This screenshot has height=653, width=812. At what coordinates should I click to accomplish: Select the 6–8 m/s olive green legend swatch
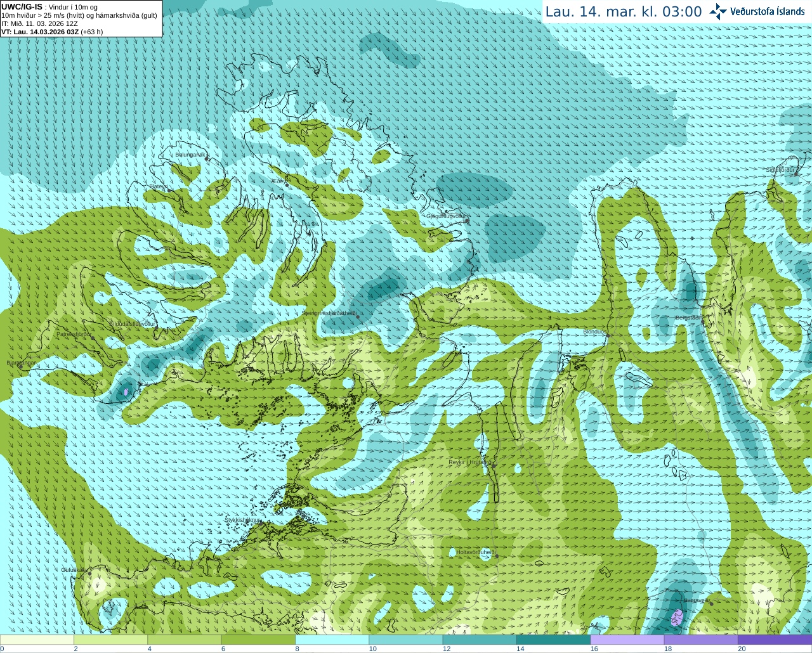coord(258,640)
